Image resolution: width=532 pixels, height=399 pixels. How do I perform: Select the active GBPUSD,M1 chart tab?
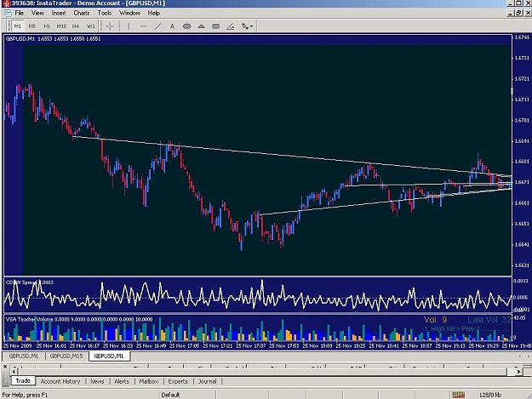(x=109, y=356)
